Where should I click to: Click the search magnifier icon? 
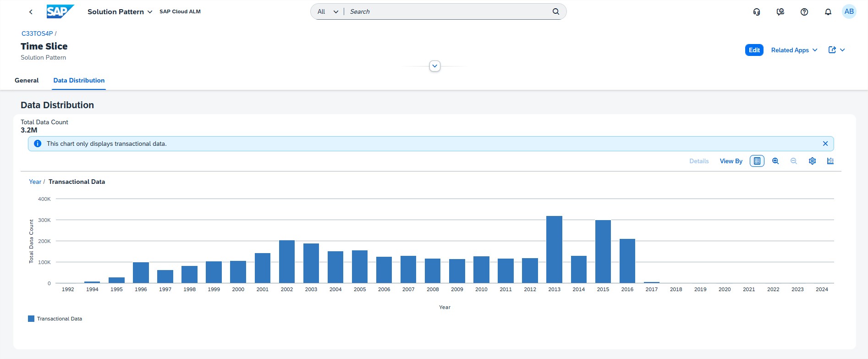[x=556, y=11]
